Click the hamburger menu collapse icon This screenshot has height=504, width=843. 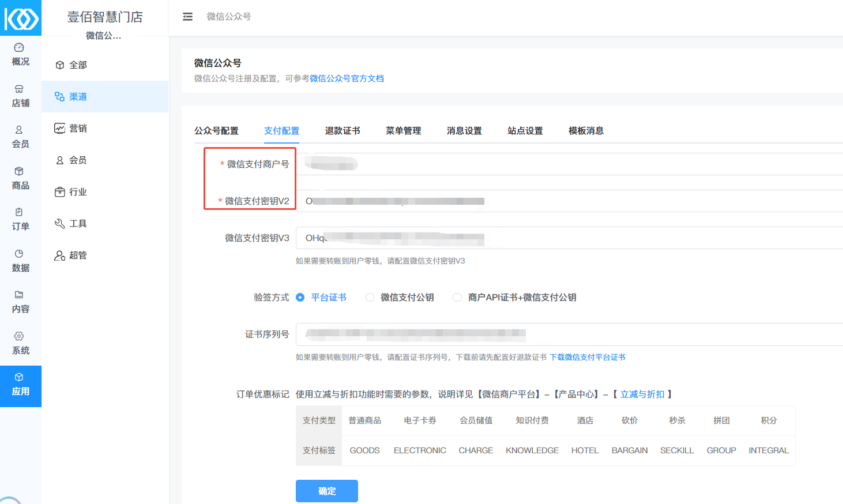pos(187,17)
